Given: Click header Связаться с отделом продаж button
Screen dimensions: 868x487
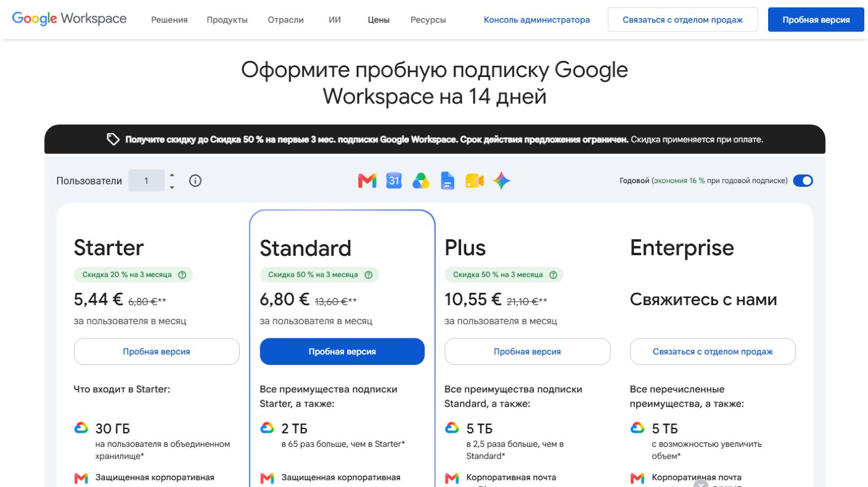Looking at the screenshot, I should point(683,20).
